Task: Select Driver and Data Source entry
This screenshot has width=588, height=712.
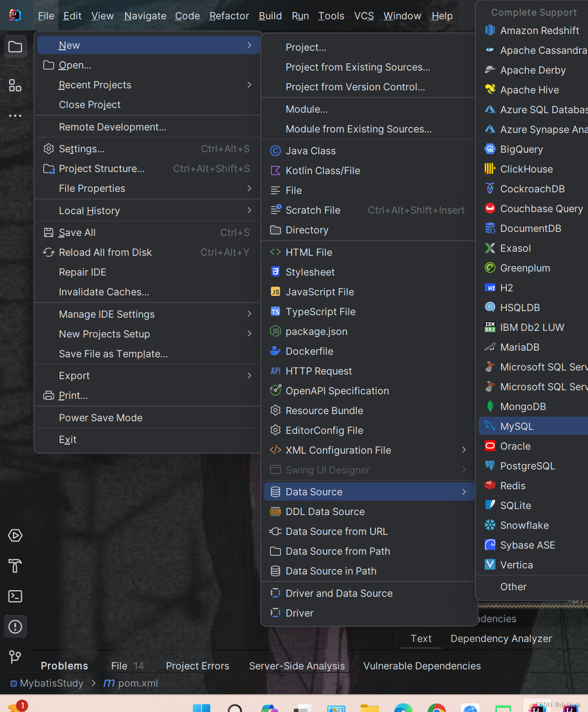Action: (x=368, y=593)
